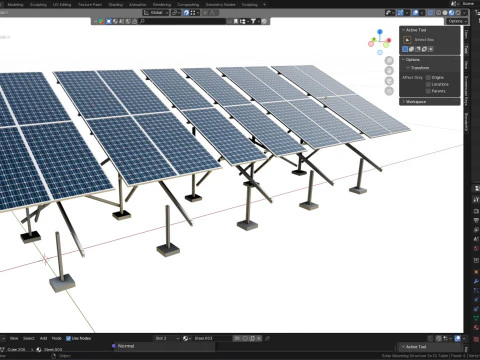Image resolution: width=480 pixels, height=360 pixels.
Task: Enable Affect Only Origins checkbox
Action: pos(428,77)
